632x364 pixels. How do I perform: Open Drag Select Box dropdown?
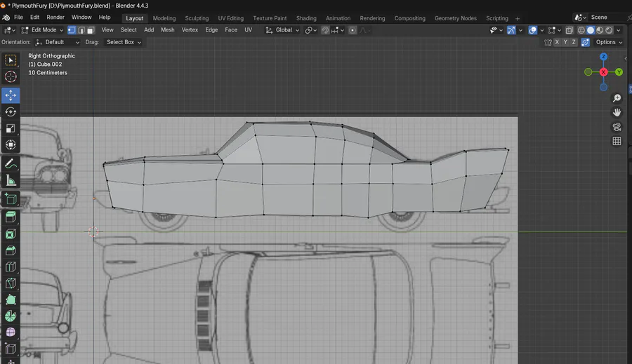coord(124,42)
